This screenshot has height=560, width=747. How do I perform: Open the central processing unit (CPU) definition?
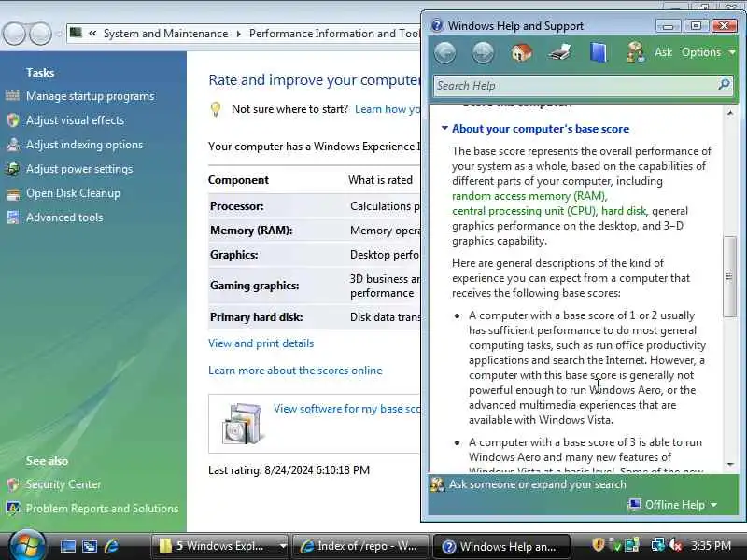pyautogui.click(x=524, y=211)
